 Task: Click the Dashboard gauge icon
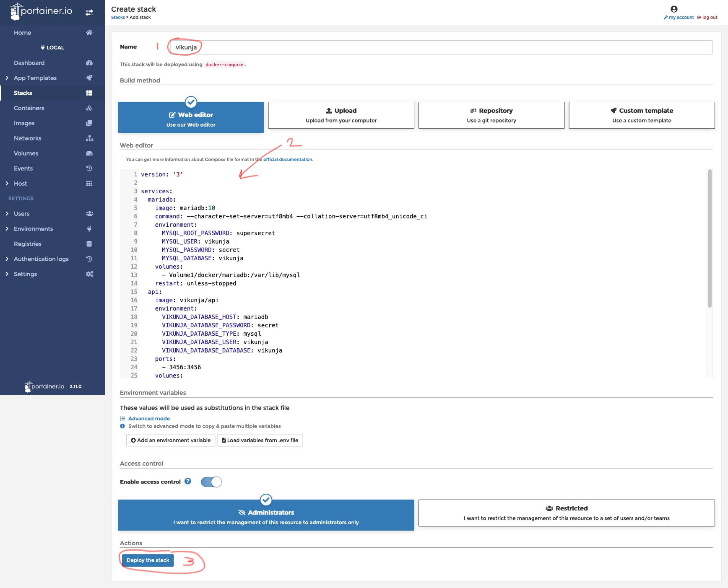89,63
